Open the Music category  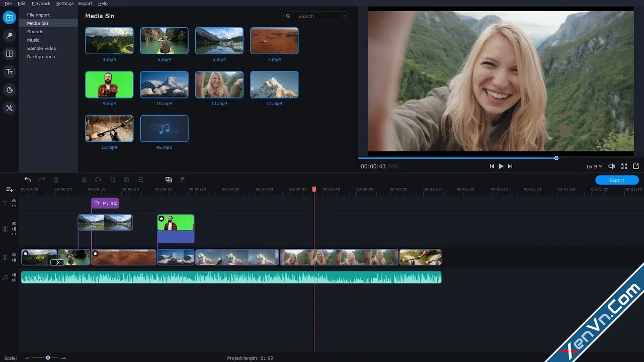(x=33, y=40)
